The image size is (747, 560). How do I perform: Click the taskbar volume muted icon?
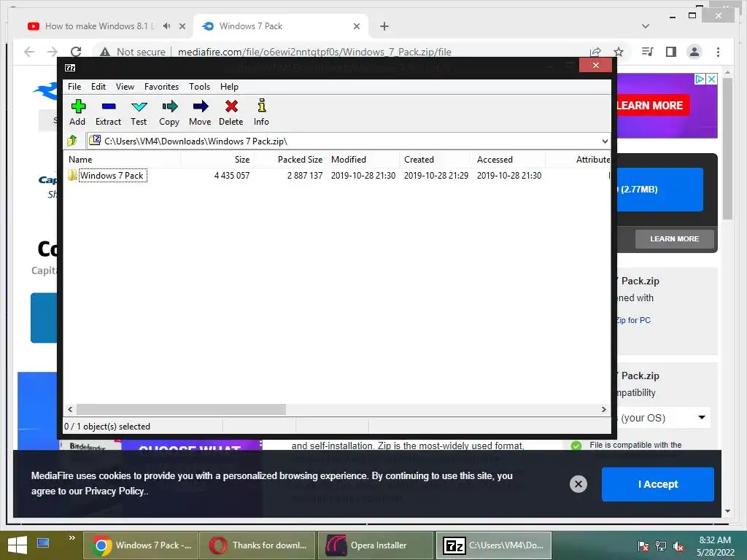678,546
